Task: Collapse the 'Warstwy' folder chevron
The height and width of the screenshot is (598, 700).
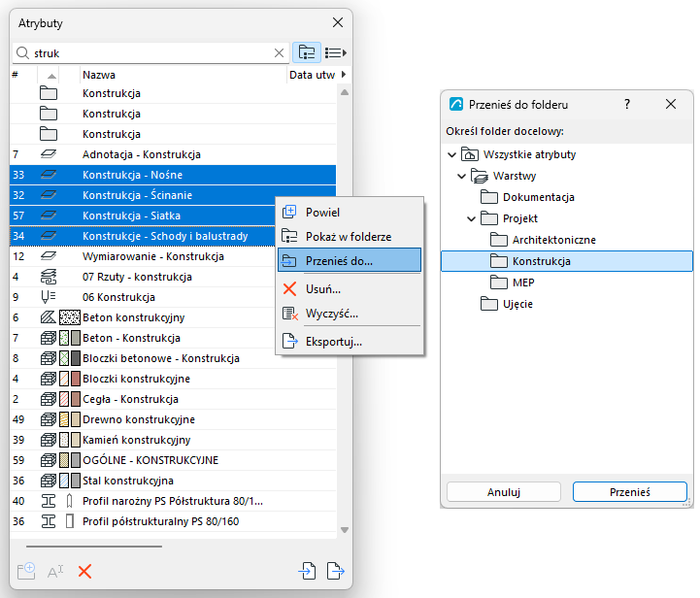Action: (461, 177)
